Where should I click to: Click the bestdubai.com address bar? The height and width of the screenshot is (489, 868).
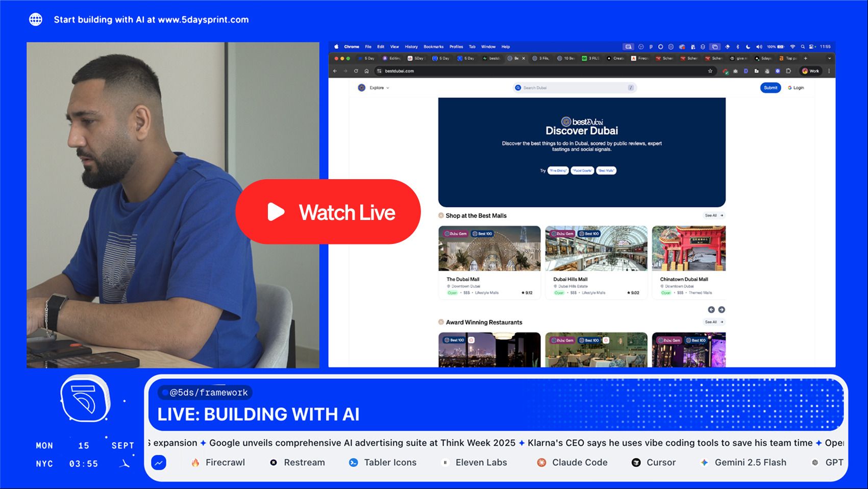pyautogui.click(x=545, y=71)
